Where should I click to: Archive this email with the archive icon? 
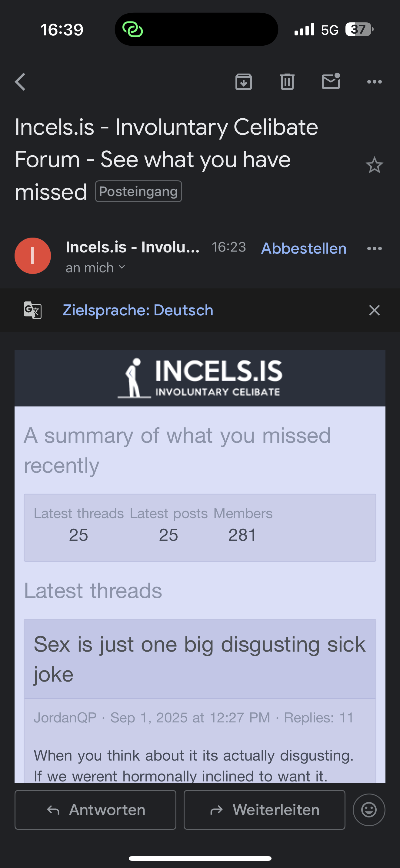pos(244,81)
